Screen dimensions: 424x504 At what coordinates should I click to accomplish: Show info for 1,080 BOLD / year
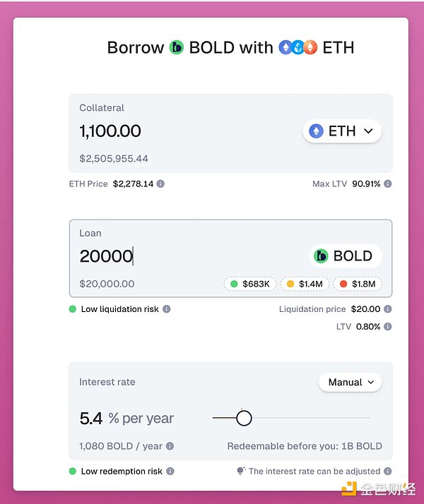tap(170, 446)
